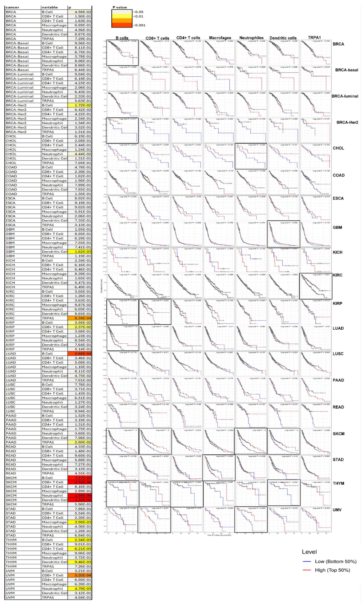Click the GBM Dendritic Cell value 1.62E-03
The image size is (364, 605).
point(80,252)
